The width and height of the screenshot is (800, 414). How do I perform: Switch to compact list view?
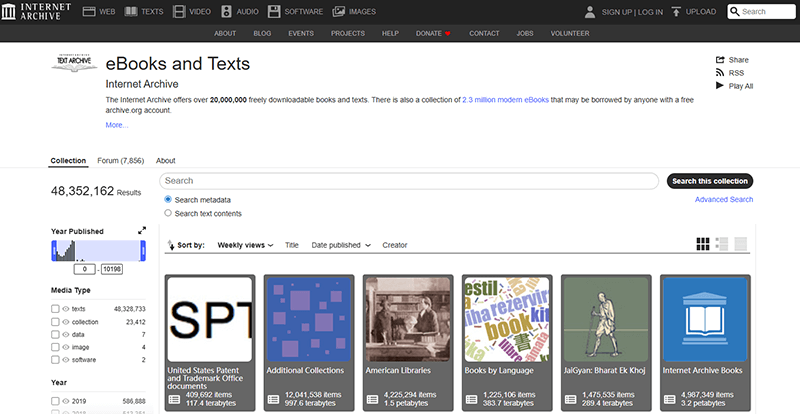(740, 244)
